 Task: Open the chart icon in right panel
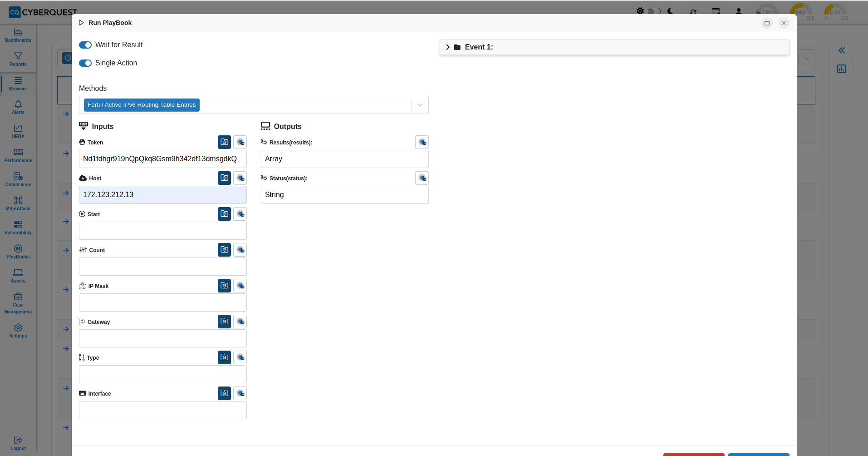click(842, 69)
